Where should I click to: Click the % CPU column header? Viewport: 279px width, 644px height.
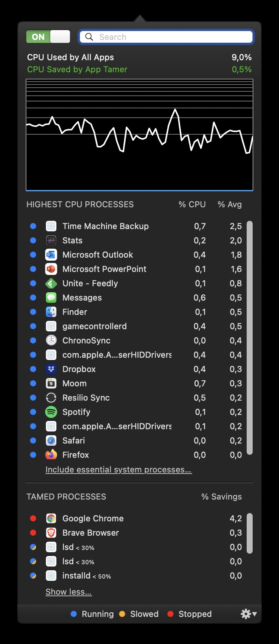192,204
